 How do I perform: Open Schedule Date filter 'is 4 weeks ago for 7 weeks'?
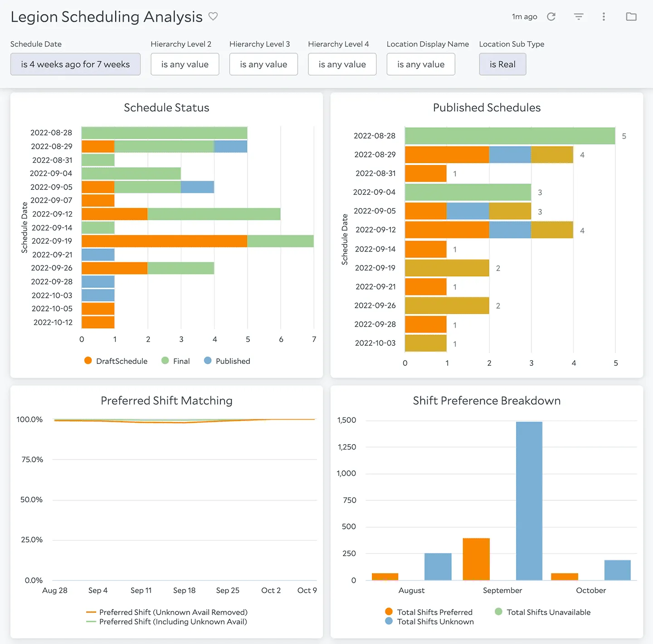coord(75,64)
